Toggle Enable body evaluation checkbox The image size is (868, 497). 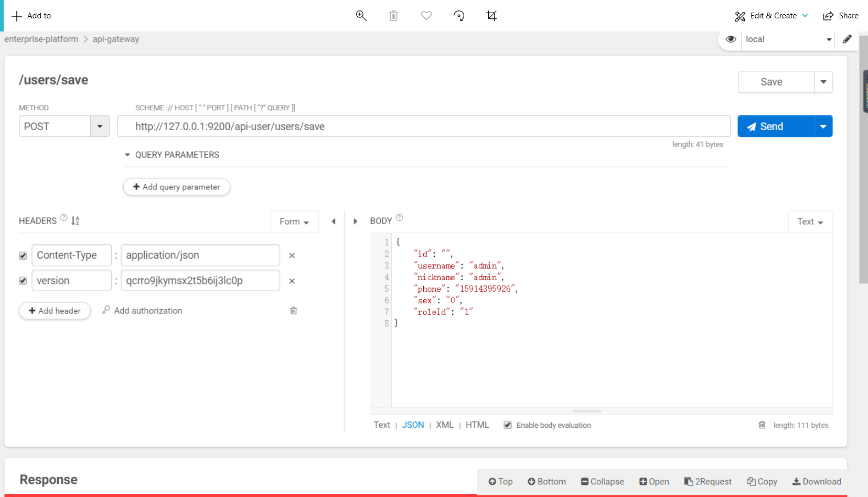[508, 425]
